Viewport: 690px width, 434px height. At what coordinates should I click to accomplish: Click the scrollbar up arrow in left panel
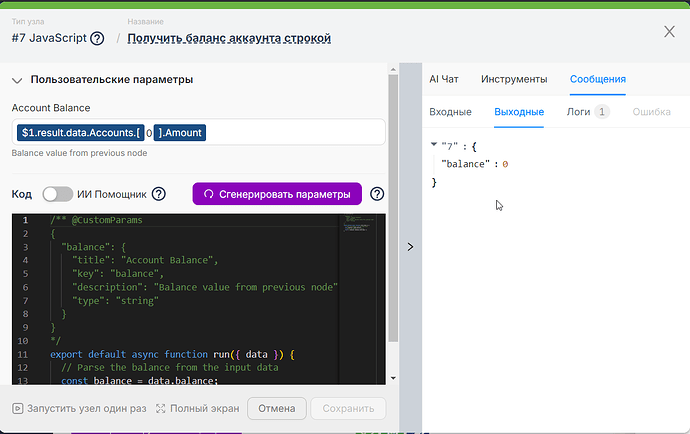coord(393,69)
